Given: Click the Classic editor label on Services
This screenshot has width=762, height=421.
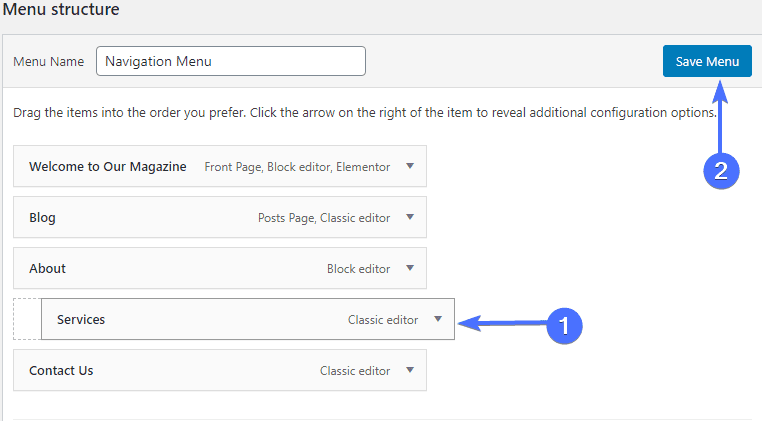Looking at the screenshot, I should [383, 320].
